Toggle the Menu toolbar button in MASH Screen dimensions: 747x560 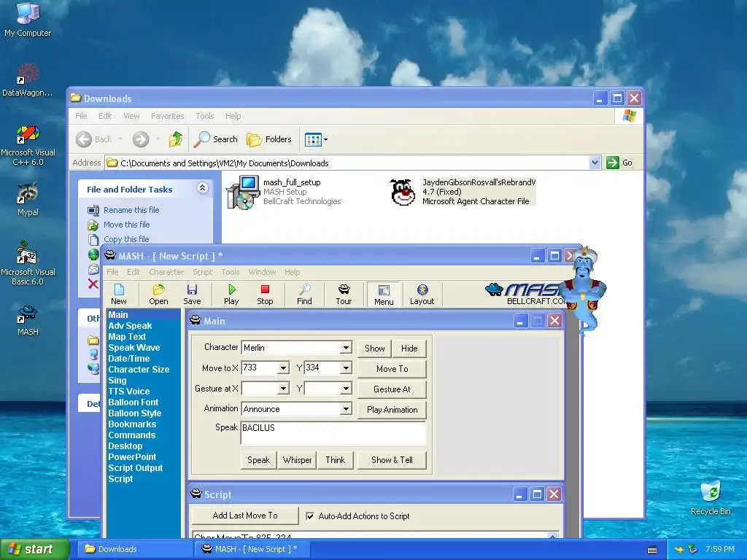(x=384, y=295)
